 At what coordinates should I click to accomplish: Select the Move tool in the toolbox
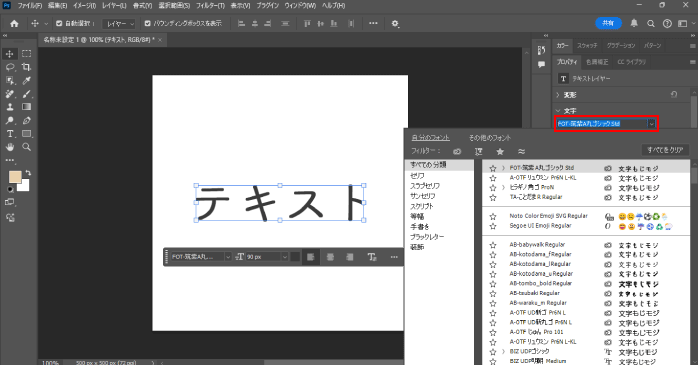[x=10, y=54]
